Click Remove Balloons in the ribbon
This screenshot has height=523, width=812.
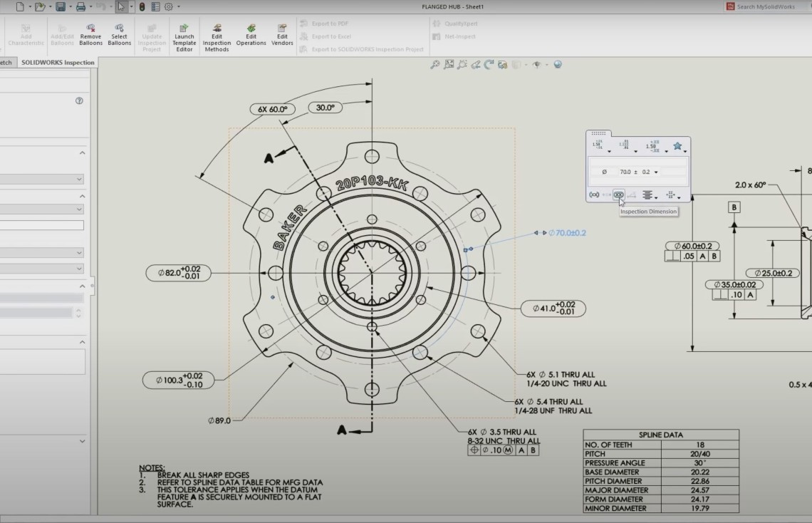pos(90,35)
